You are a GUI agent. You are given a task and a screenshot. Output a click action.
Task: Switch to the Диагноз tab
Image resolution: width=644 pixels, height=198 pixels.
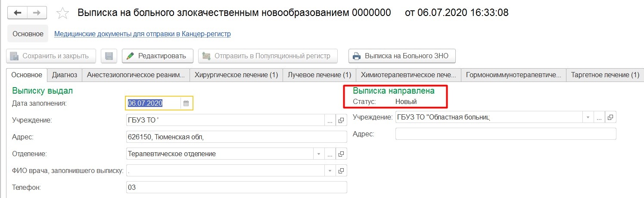pyautogui.click(x=65, y=75)
